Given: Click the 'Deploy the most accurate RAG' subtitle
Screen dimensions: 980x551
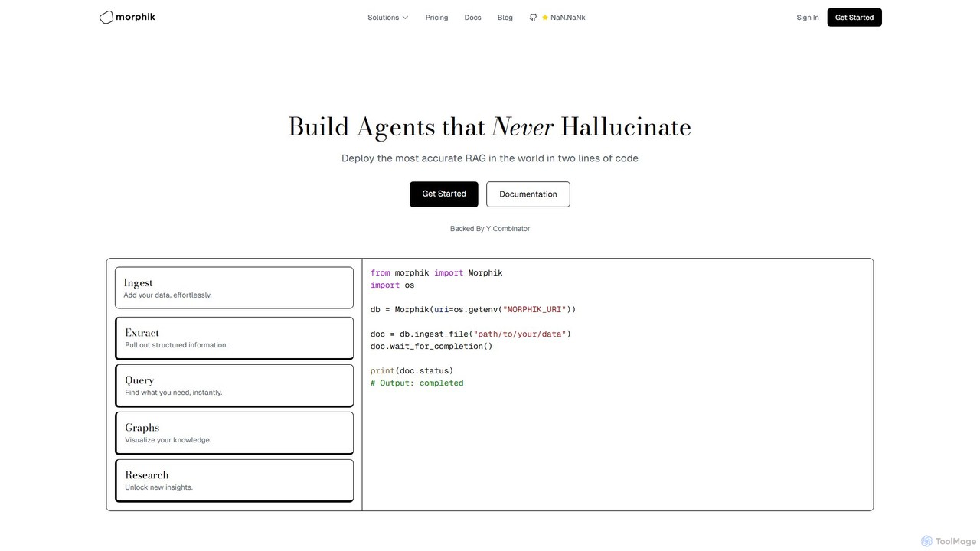Looking at the screenshot, I should click(490, 158).
